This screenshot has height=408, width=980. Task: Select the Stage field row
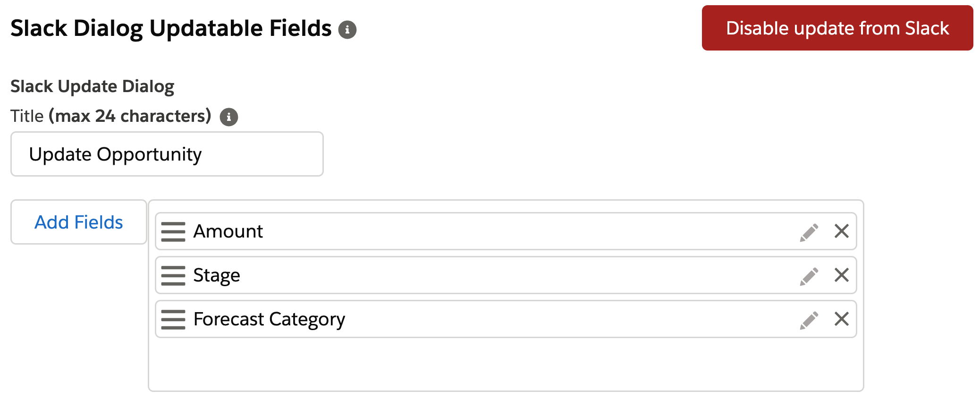[472, 275]
